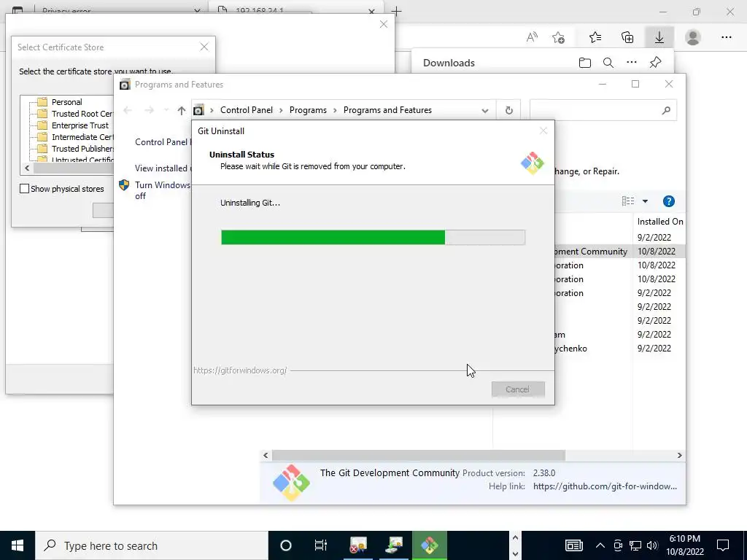The width and height of the screenshot is (747, 560).
Task: Click the certificate taskbar icon with red X
Action: click(358, 545)
